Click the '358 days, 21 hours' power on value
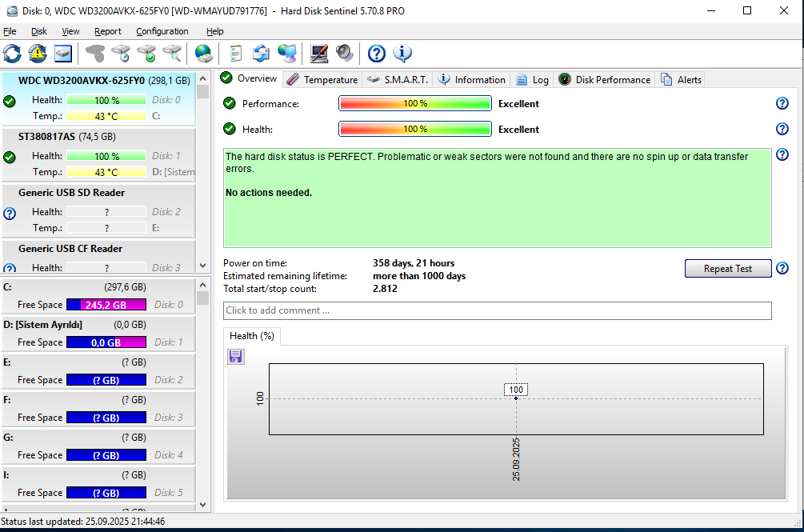This screenshot has width=804, height=532. (x=414, y=263)
